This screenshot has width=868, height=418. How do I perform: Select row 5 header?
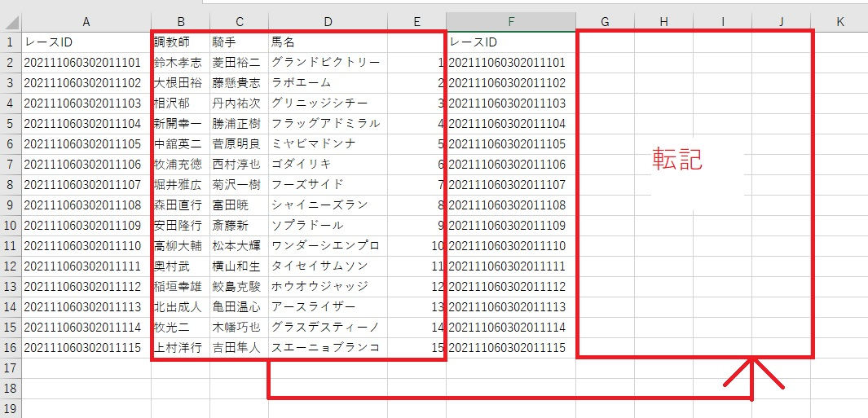coord(11,124)
